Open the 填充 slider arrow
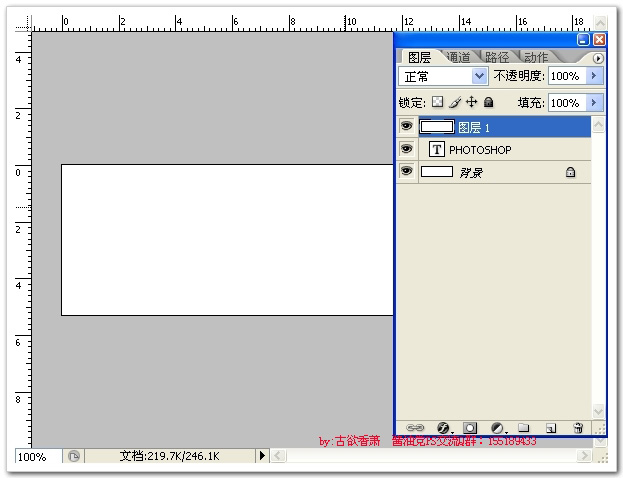The height and width of the screenshot is (478, 623). [594, 103]
